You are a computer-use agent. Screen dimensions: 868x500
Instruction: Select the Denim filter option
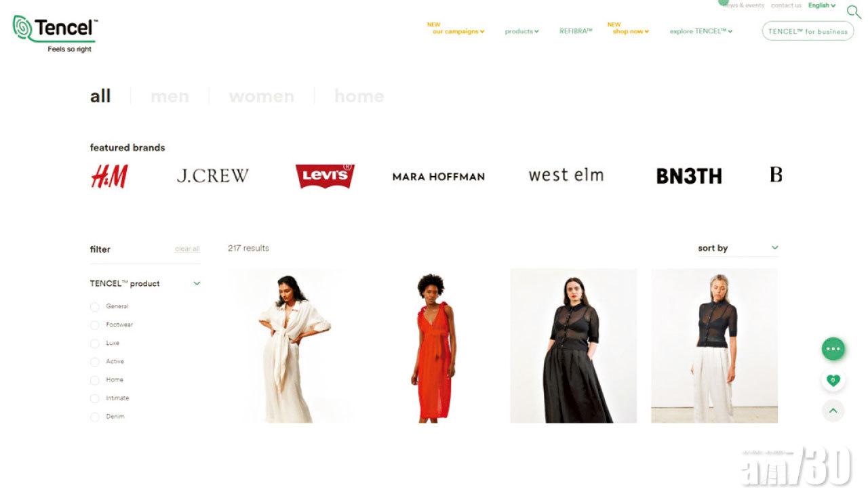108,417
